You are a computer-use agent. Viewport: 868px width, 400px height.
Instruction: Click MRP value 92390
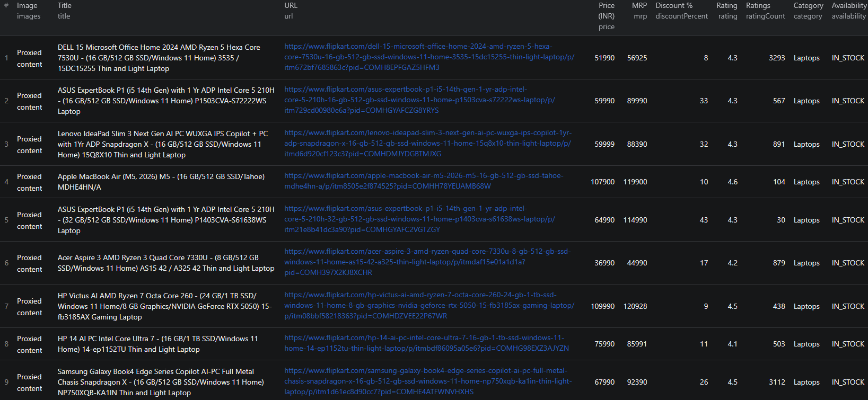click(637, 382)
